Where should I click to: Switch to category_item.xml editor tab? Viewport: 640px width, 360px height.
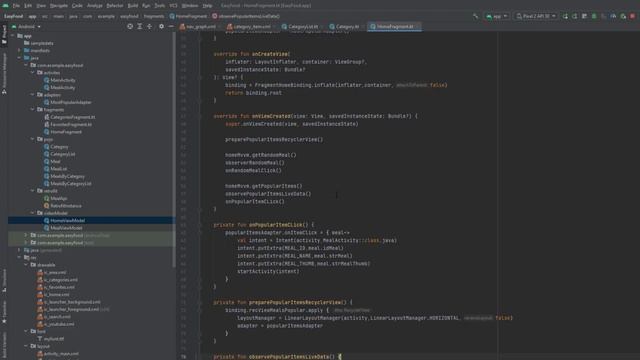point(250,27)
